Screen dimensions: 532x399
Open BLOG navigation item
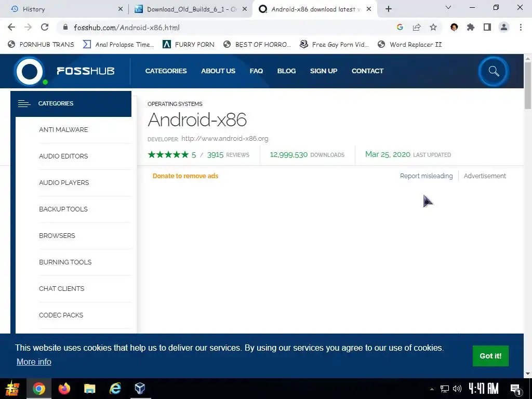click(286, 71)
